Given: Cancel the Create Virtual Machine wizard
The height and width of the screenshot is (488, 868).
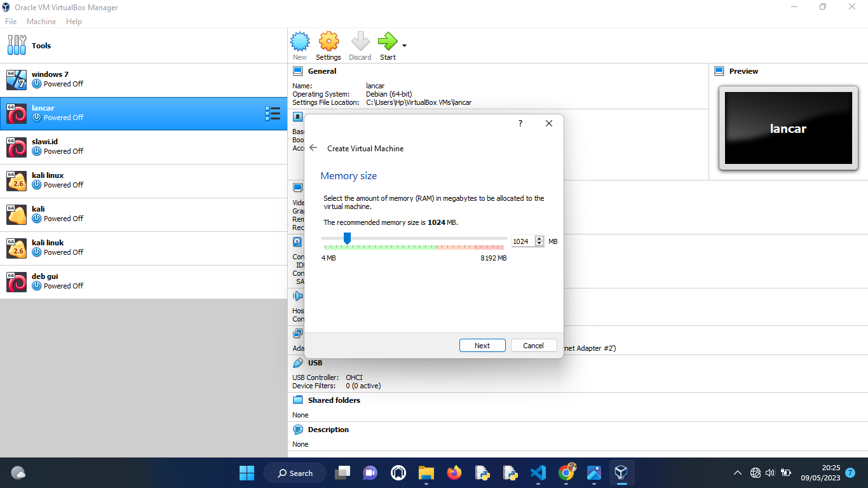Looking at the screenshot, I should click(x=534, y=346).
